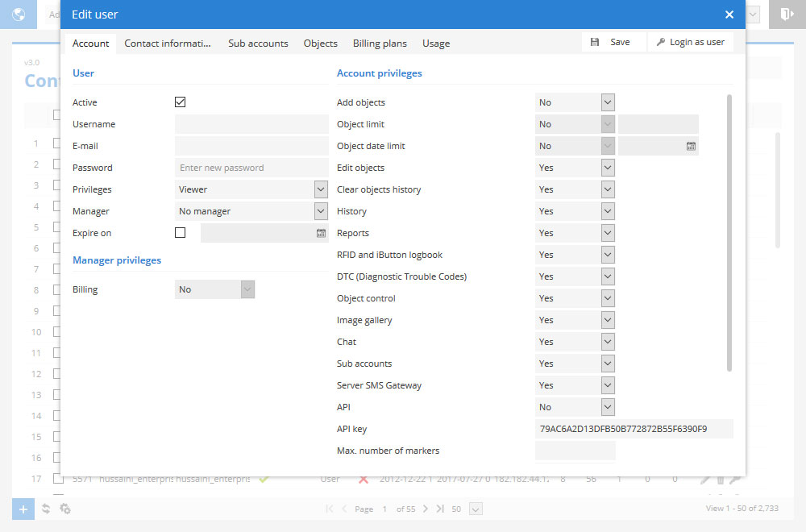Open grid settings gear icon in footer
The height and width of the screenshot is (532, 806).
pos(65,509)
